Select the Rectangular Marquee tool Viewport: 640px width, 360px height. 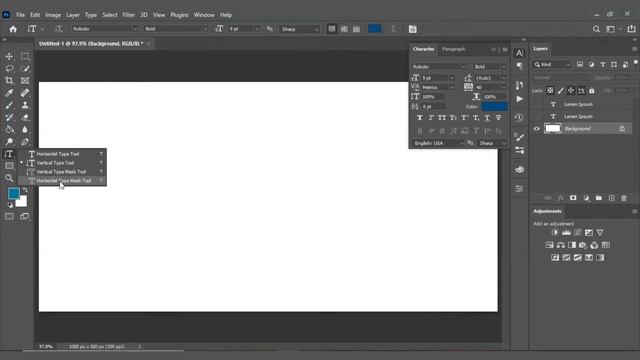click(x=25, y=56)
